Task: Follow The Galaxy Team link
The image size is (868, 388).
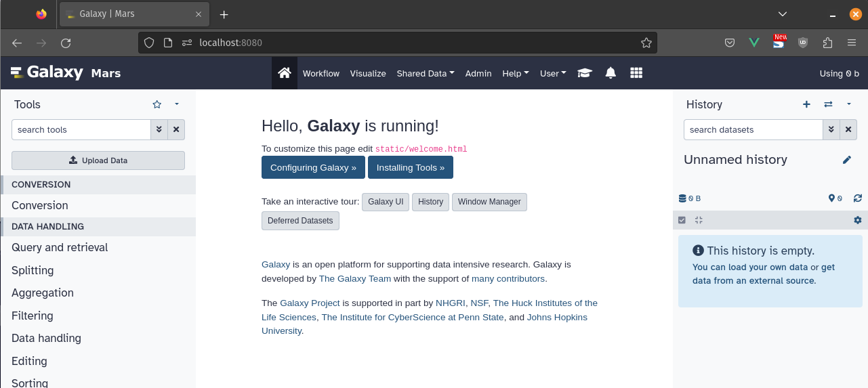Action: coord(355,278)
